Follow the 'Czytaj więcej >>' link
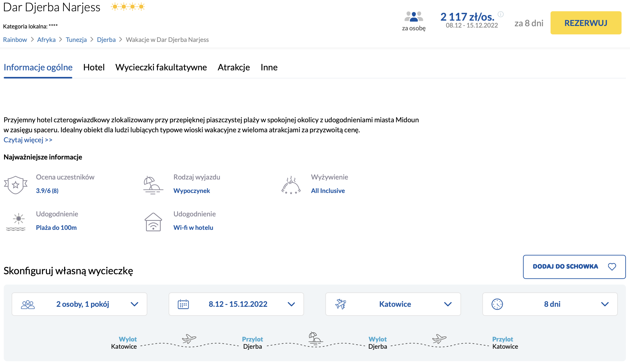Image resolution: width=630 pixels, height=364 pixels. 28,140
